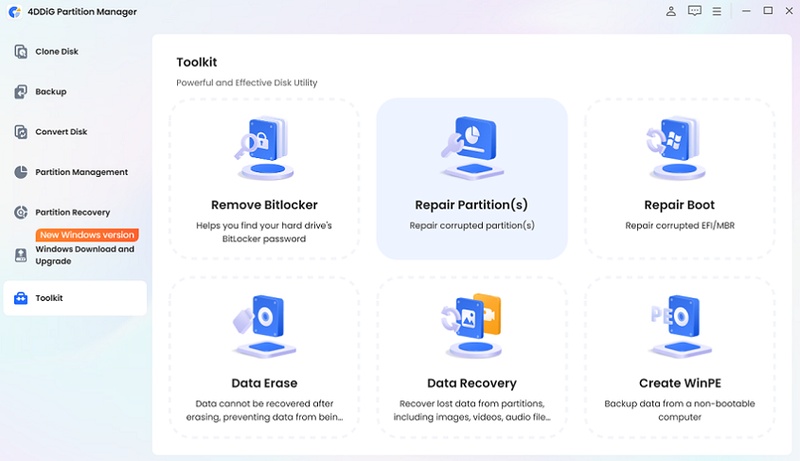Viewport: 800px width, 461px height.
Task: Click "Repair corrupted EFI/MBR" description
Action: [x=680, y=225]
